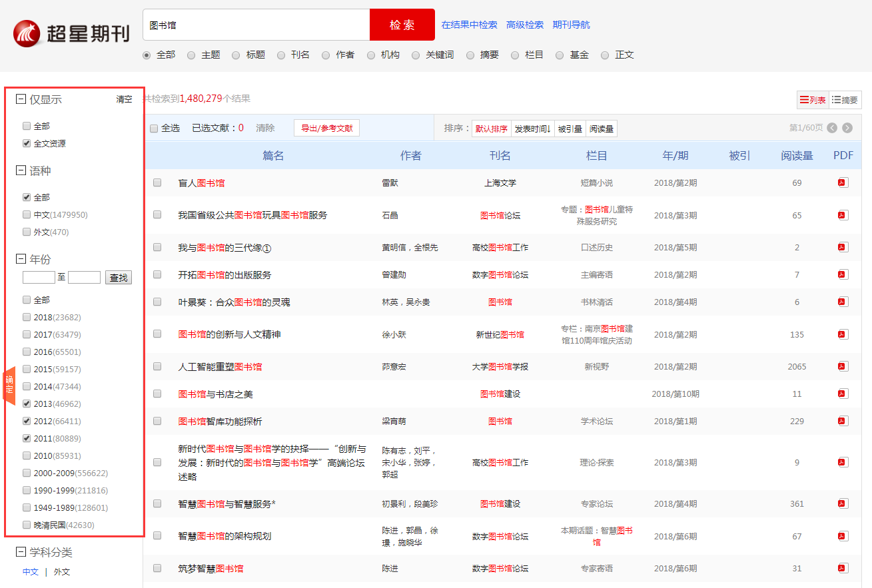872x588 pixels.
Task: Click the starting year input field
Action: (x=38, y=277)
